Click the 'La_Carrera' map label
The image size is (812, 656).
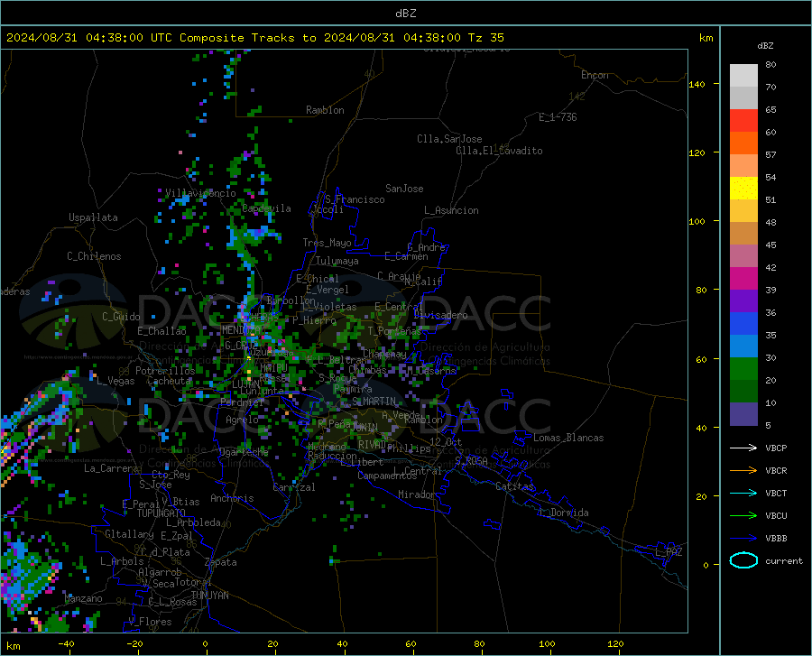(x=111, y=468)
